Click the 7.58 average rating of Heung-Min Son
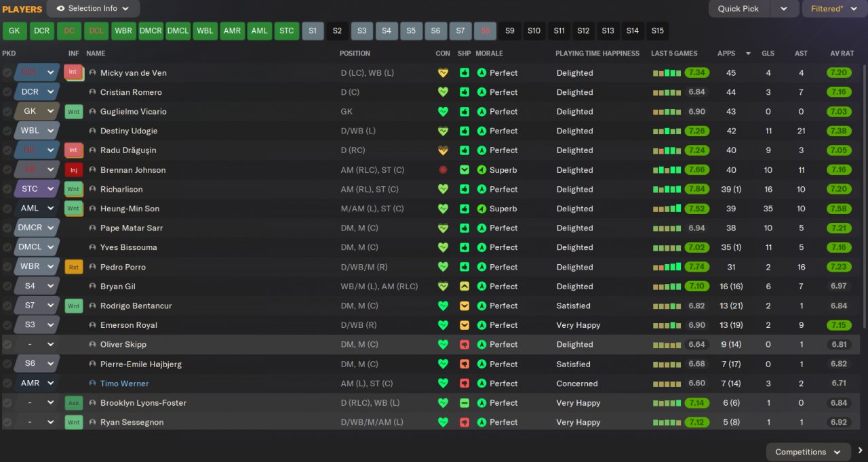Image resolution: width=868 pixels, height=462 pixels. tap(839, 209)
